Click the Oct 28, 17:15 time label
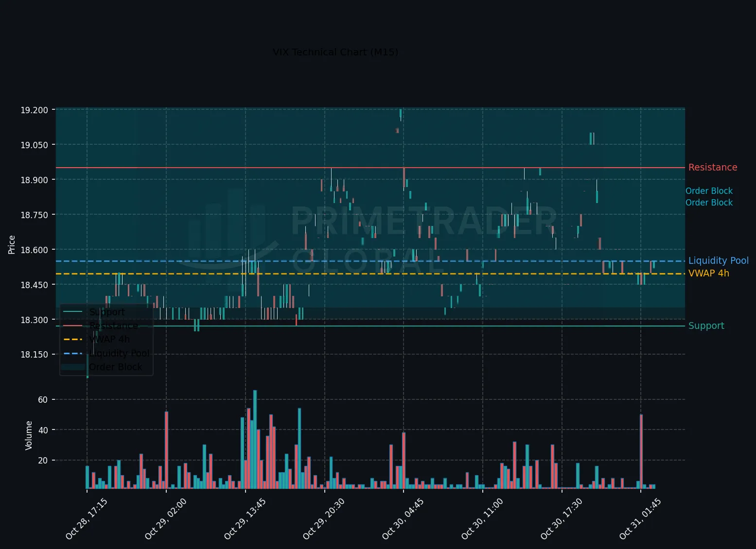 [x=87, y=518]
